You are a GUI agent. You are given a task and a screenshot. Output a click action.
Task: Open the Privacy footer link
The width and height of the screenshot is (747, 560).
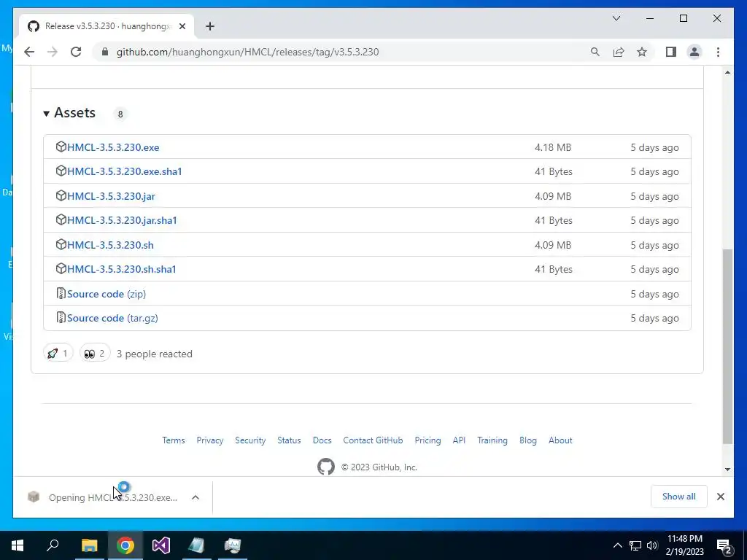click(x=210, y=440)
